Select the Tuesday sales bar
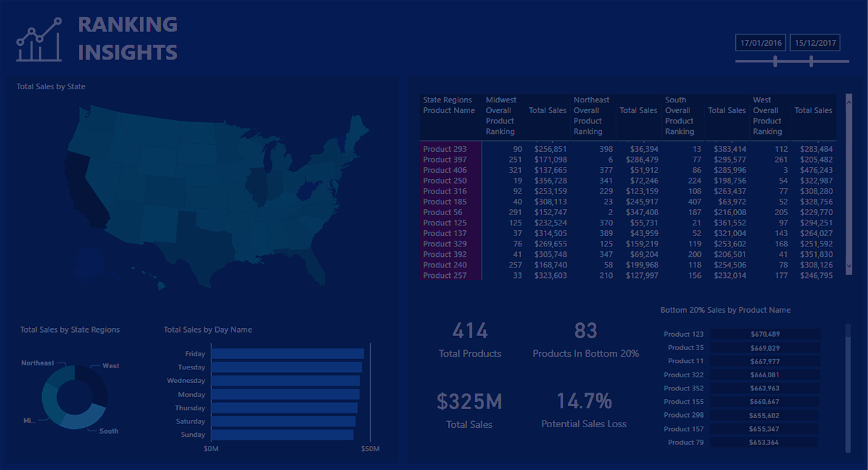 tap(286, 367)
